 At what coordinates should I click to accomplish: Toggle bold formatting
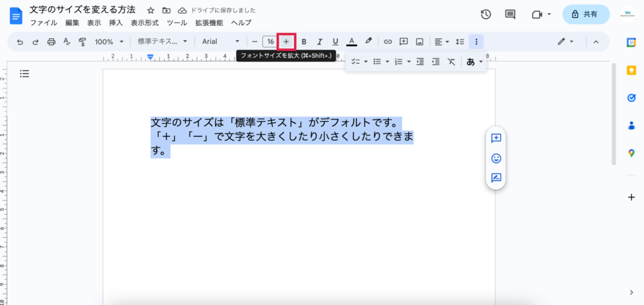[304, 42]
